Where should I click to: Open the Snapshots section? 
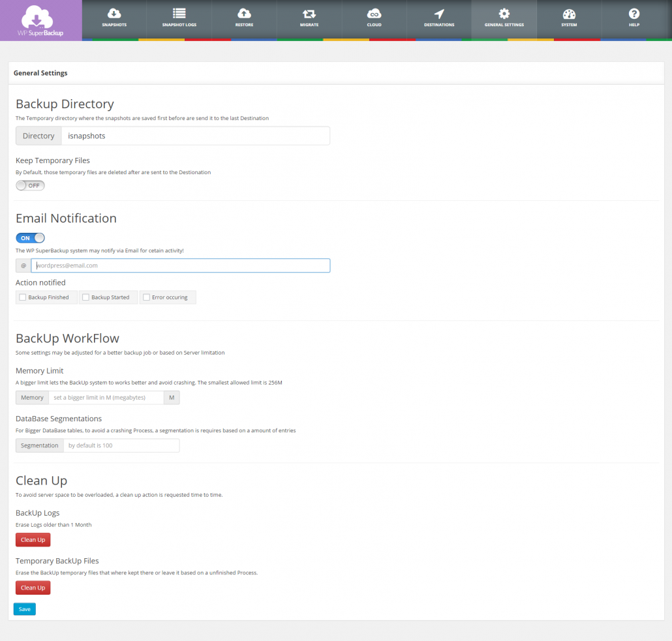[x=114, y=20]
